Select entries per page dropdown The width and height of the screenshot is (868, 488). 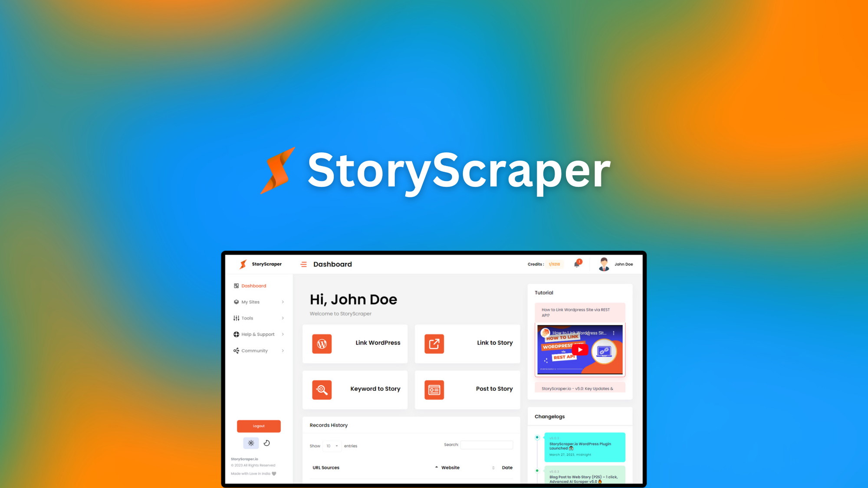[x=332, y=445]
